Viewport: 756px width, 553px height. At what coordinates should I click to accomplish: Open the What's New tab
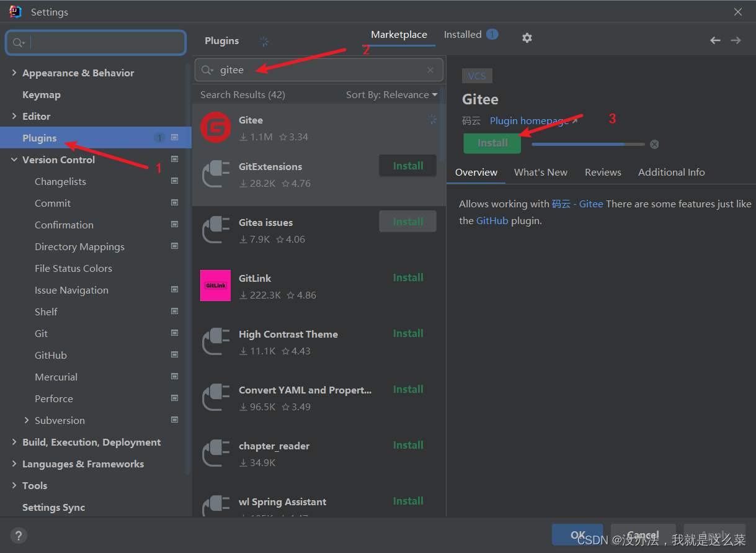(x=541, y=172)
